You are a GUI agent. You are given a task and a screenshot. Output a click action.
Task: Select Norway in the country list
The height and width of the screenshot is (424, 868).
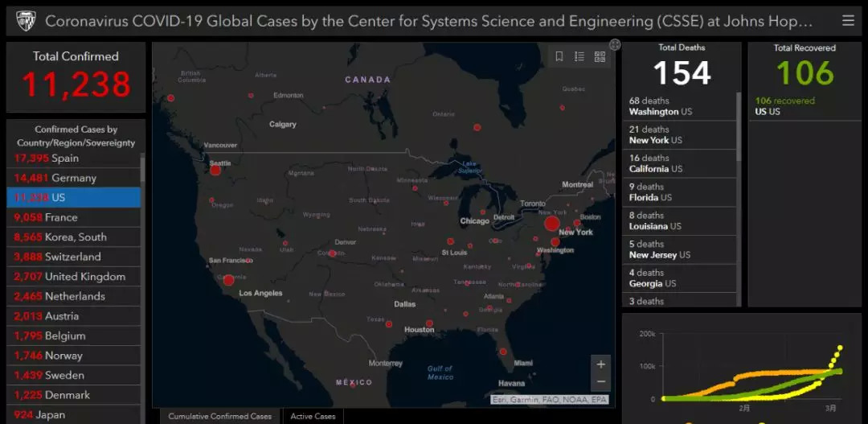(74, 356)
